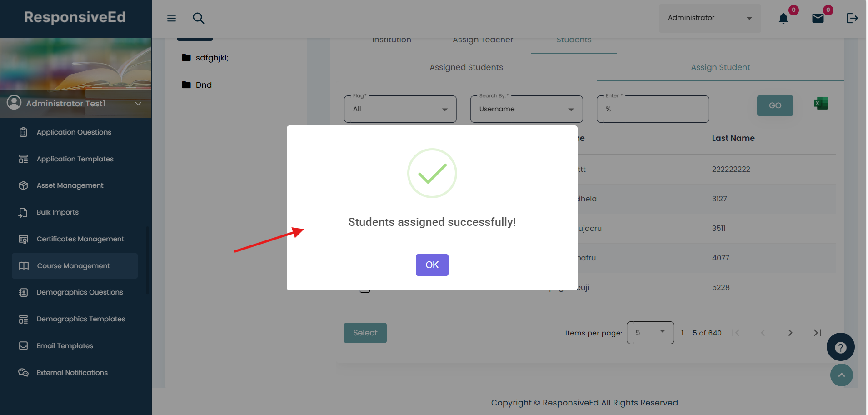This screenshot has height=415, width=868.
Task: Click the logout icon
Action: (852, 18)
